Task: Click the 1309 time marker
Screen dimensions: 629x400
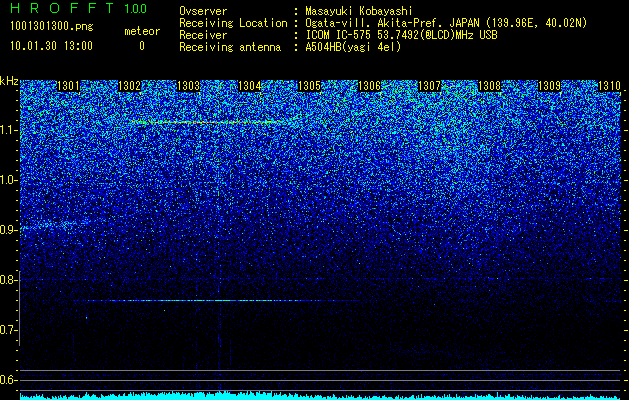Action: (x=549, y=86)
